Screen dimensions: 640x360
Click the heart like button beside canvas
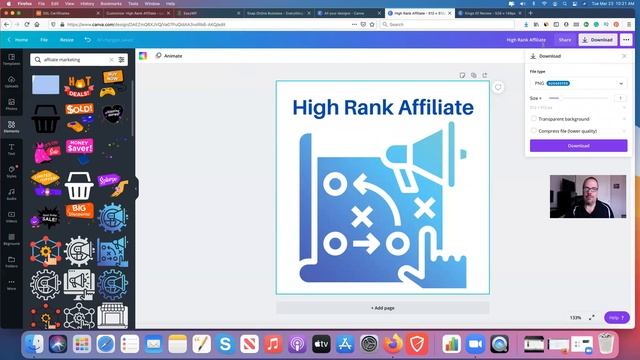498,87
